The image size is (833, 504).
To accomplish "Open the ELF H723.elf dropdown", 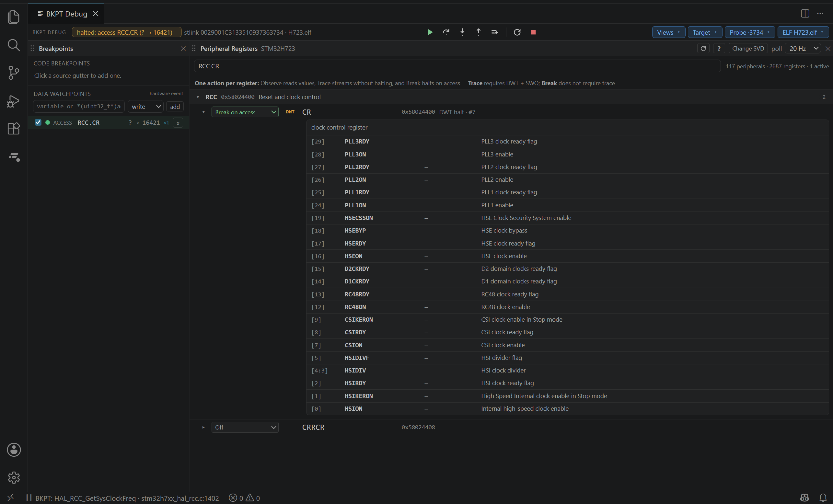I will 803,32.
